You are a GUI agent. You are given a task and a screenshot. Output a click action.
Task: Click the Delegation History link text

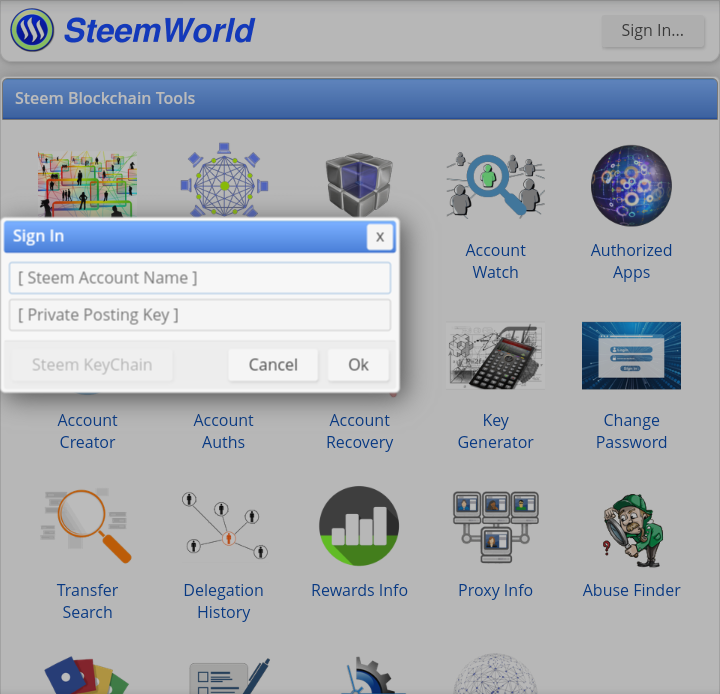[224, 601]
